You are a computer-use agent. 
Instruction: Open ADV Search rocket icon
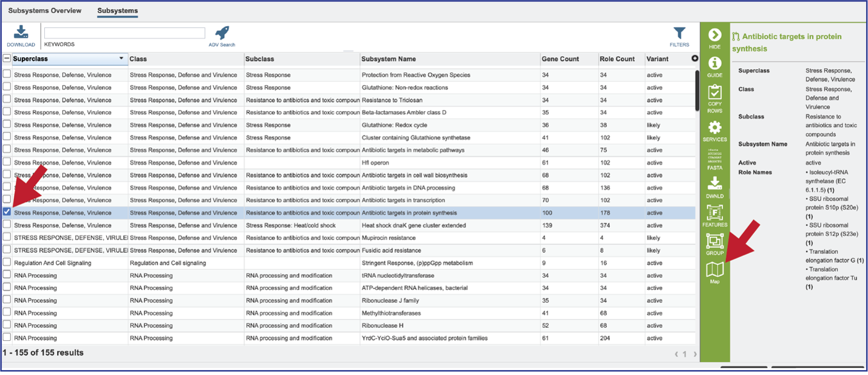[222, 33]
